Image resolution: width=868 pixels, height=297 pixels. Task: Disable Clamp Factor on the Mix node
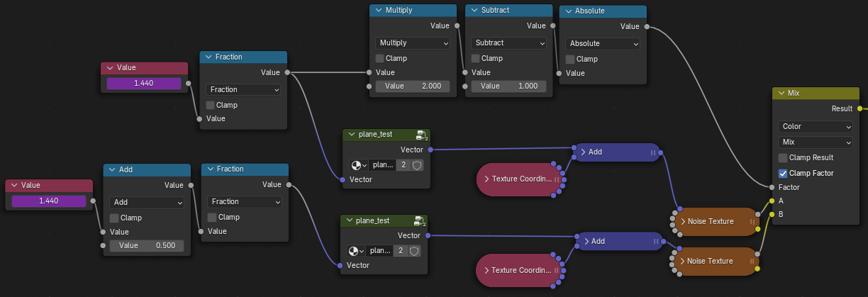[x=783, y=173]
